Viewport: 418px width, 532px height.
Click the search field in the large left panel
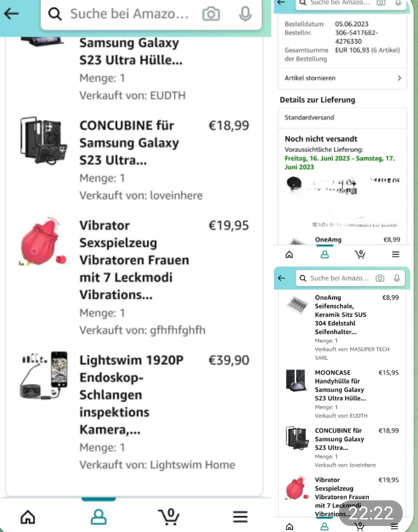point(129,14)
